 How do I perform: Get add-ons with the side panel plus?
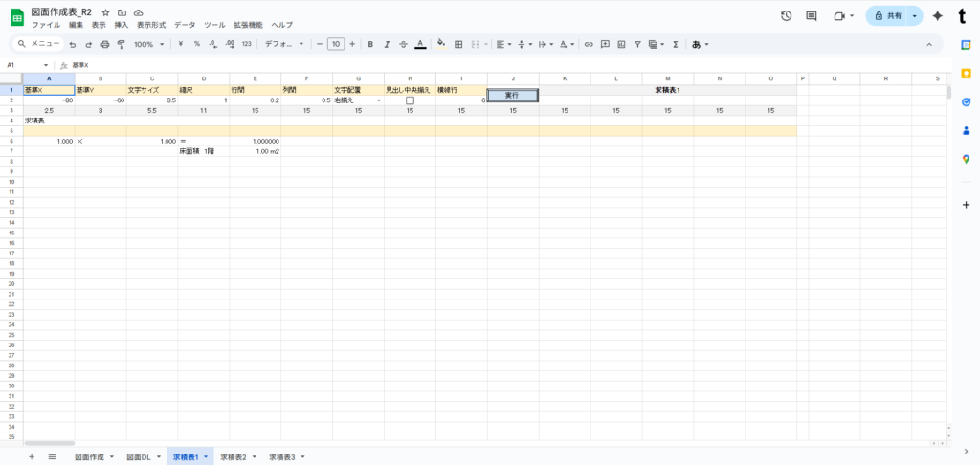pyautogui.click(x=967, y=205)
